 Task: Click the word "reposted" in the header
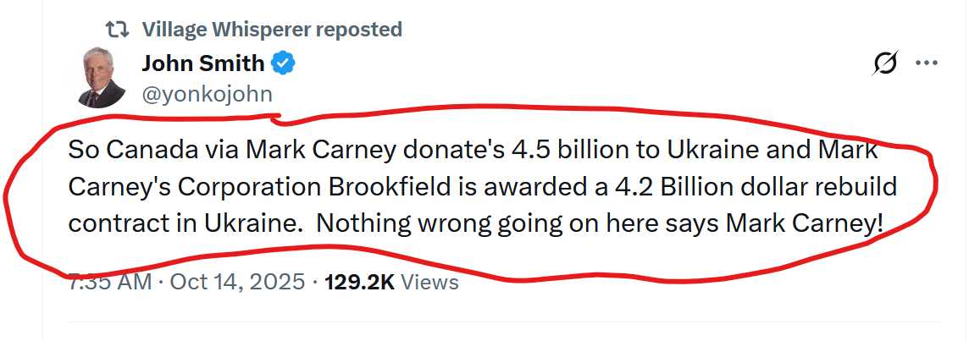[x=358, y=30]
